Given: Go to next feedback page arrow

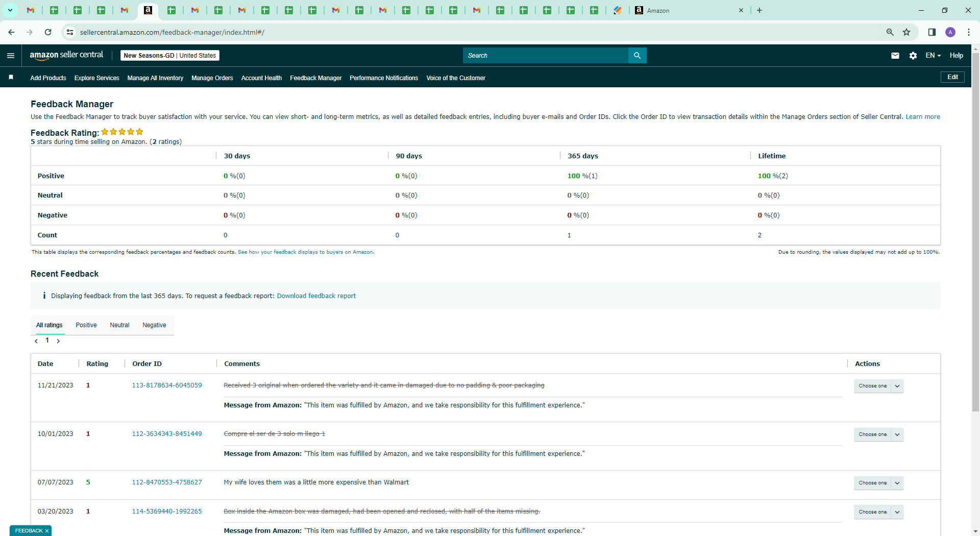Looking at the screenshot, I should click(x=58, y=341).
